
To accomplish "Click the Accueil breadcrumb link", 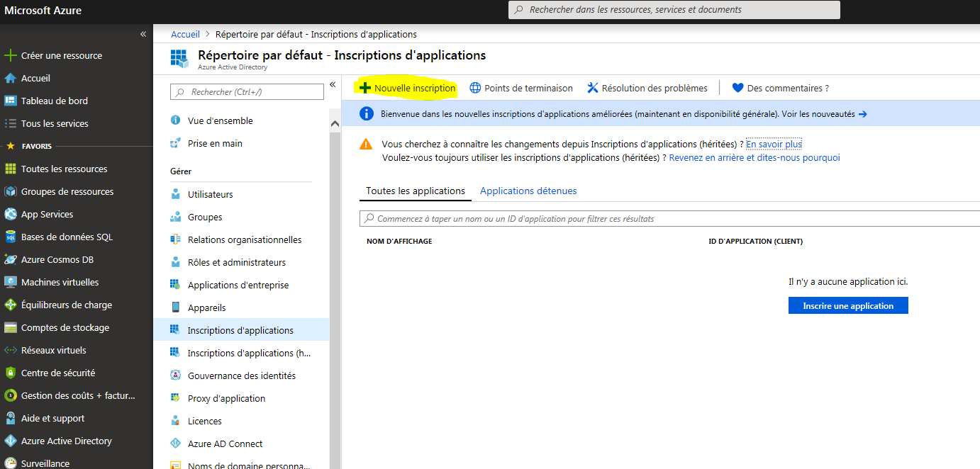I will click(185, 34).
